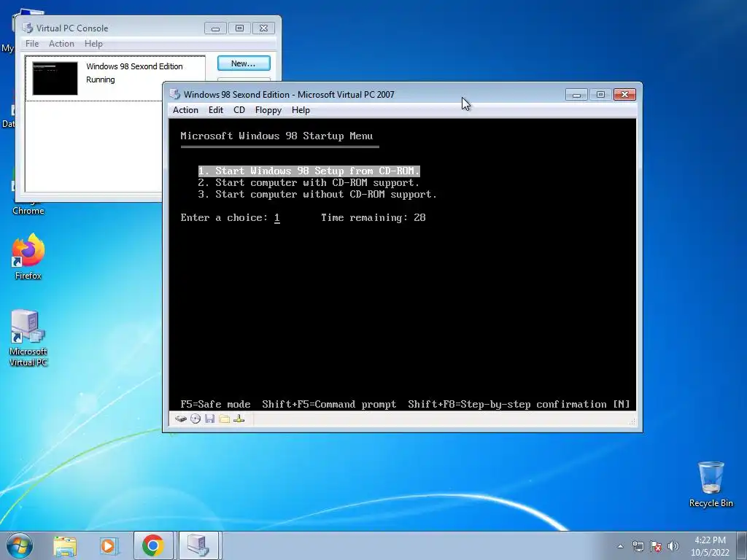This screenshot has width=747, height=560.
Task: Open the Windows Start button
Action: click(x=19, y=545)
